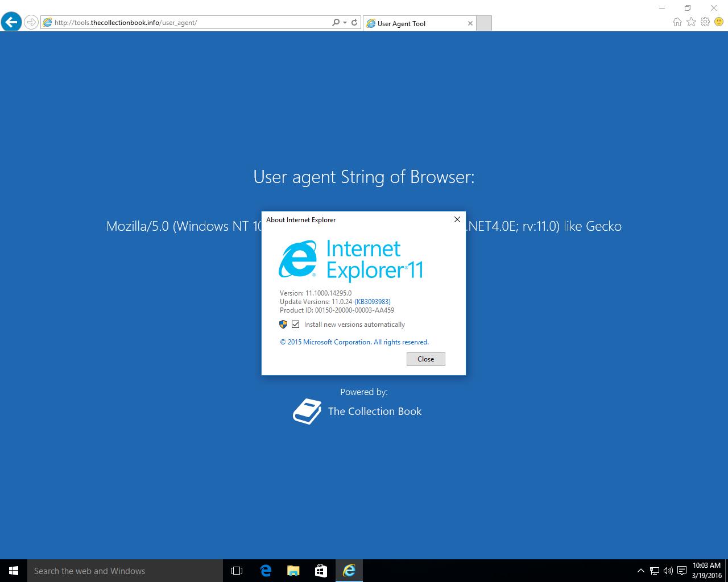The height and width of the screenshot is (582, 728).
Task: Close the About Internet Explorer dialog with X
Action: click(x=457, y=219)
